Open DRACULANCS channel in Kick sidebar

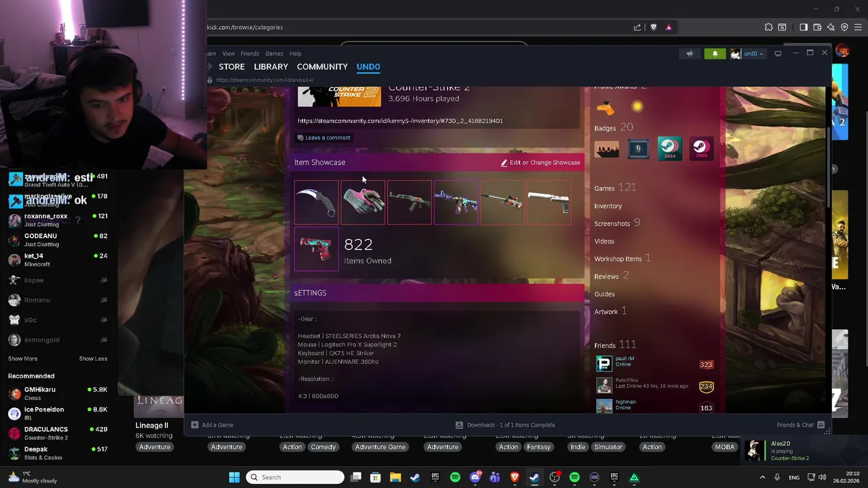pos(58,432)
